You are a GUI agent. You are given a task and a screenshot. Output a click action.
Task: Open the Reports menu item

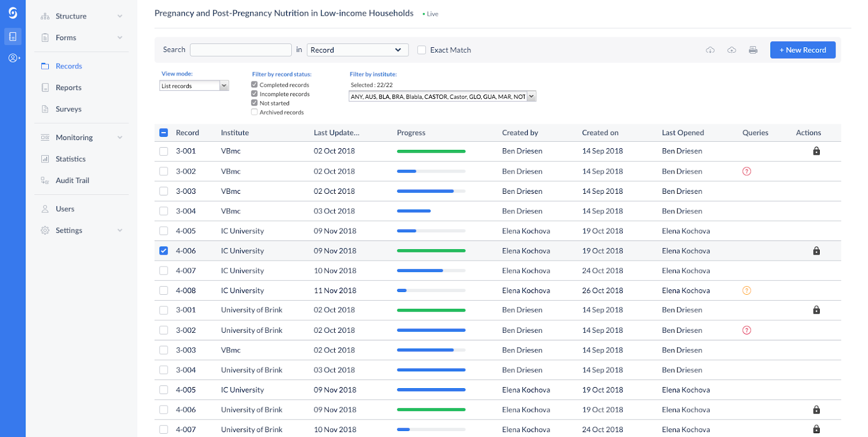(68, 87)
